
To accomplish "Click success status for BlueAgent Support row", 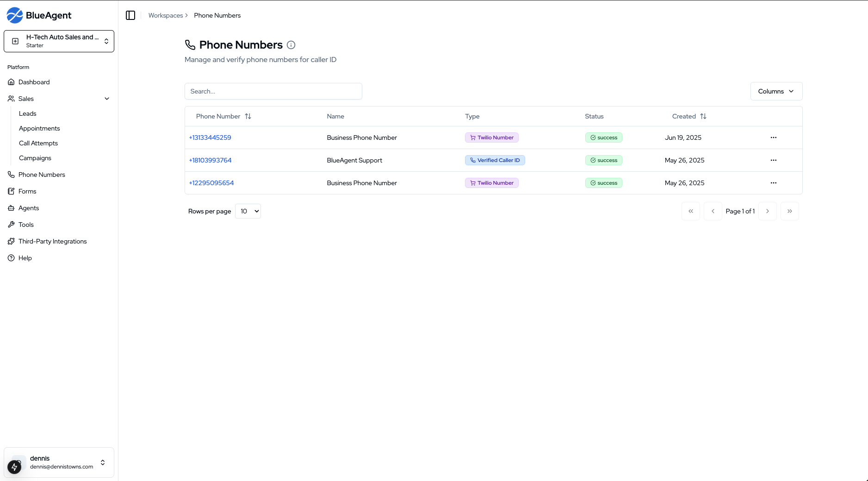I will click(604, 160).
